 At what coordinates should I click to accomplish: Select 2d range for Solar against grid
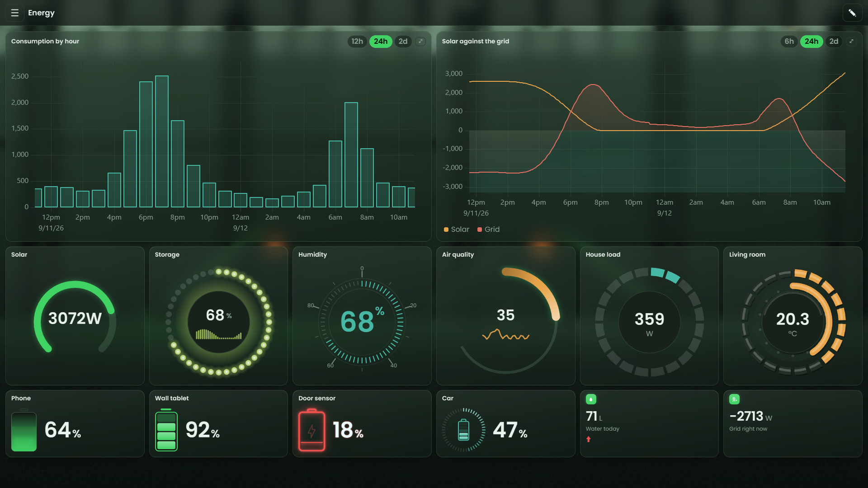click(x=834, y=41)
